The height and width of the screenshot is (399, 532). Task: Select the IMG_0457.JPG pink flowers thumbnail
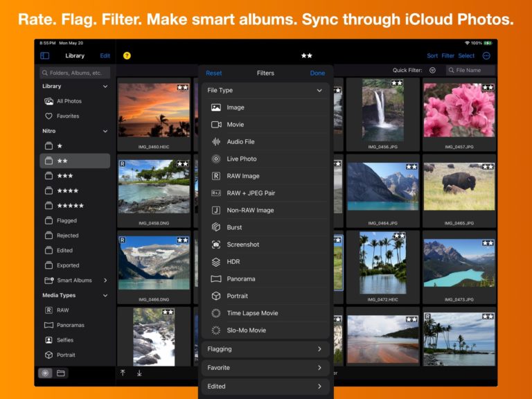tap(459, 110)
